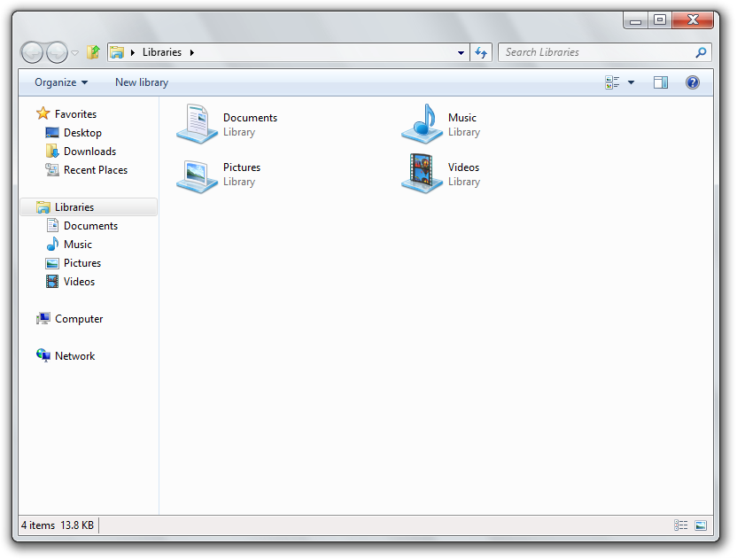
Task: Open the recent pages dropdown arrow
Action: coord(75,53)
